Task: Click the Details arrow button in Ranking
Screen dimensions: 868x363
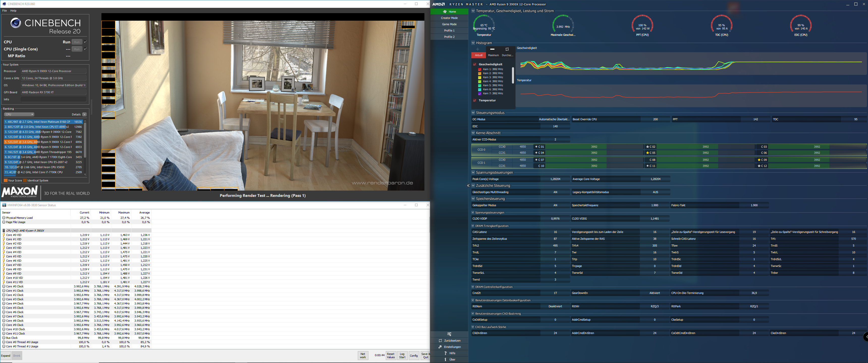Action: (84, 114)
